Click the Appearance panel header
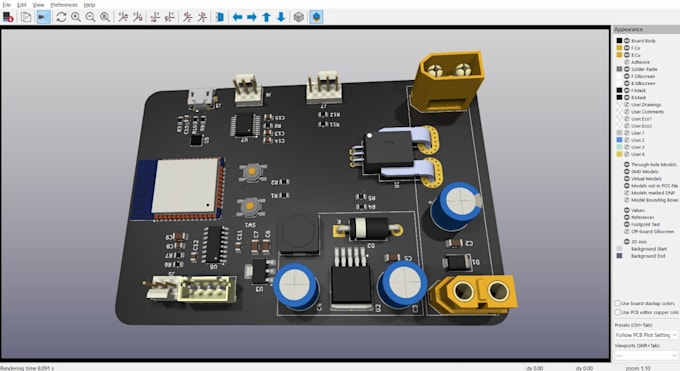 click(x=646, y=29)
